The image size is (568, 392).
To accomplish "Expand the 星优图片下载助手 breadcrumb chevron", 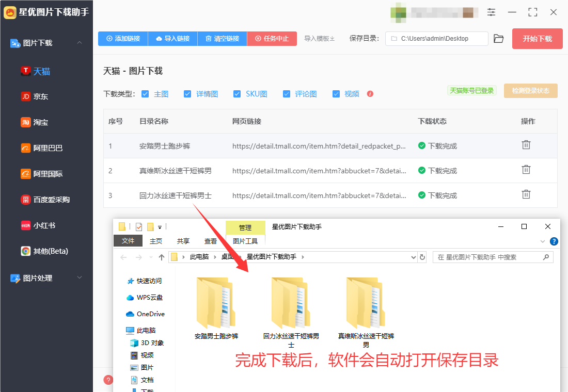I will (x=303, y=257).
